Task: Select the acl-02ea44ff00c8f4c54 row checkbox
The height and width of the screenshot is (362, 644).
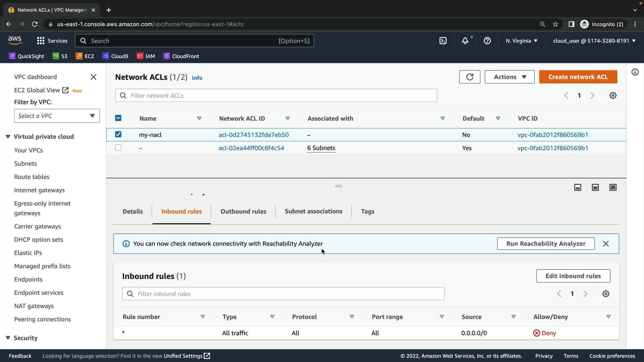Action: (x=118, y=148)
